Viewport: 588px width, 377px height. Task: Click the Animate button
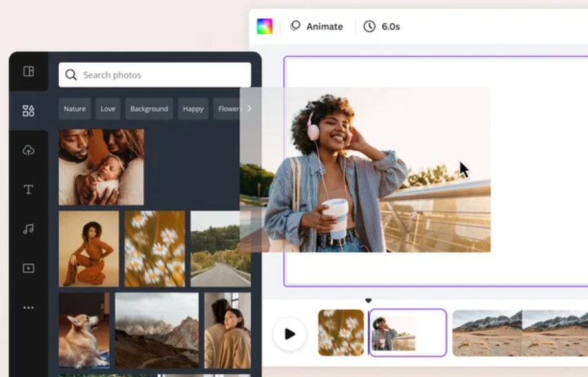317,27
